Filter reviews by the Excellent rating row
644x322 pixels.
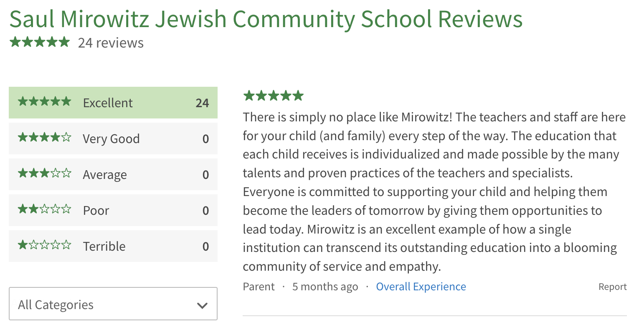point(113,103)
